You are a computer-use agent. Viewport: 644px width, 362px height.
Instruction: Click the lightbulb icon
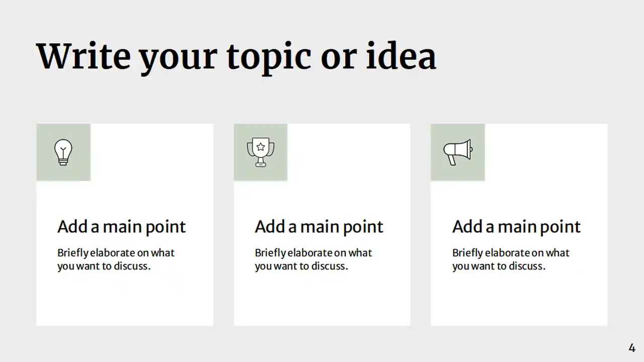(x=63, y=152)
